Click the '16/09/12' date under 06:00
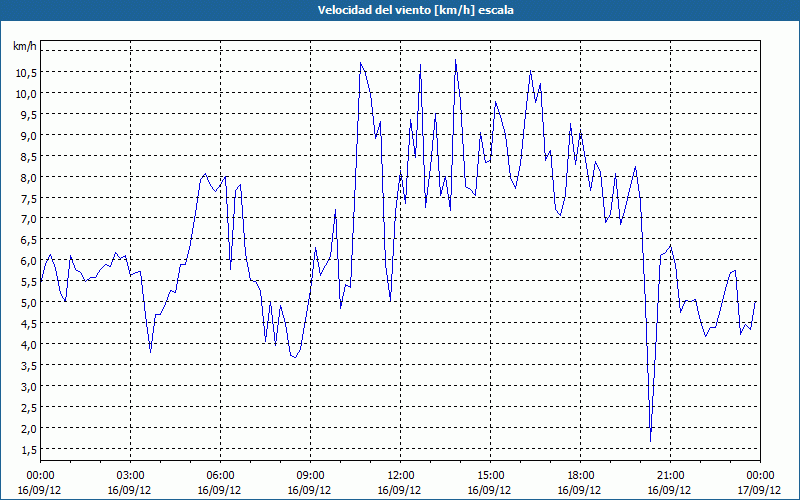 (x=220, y=490)
